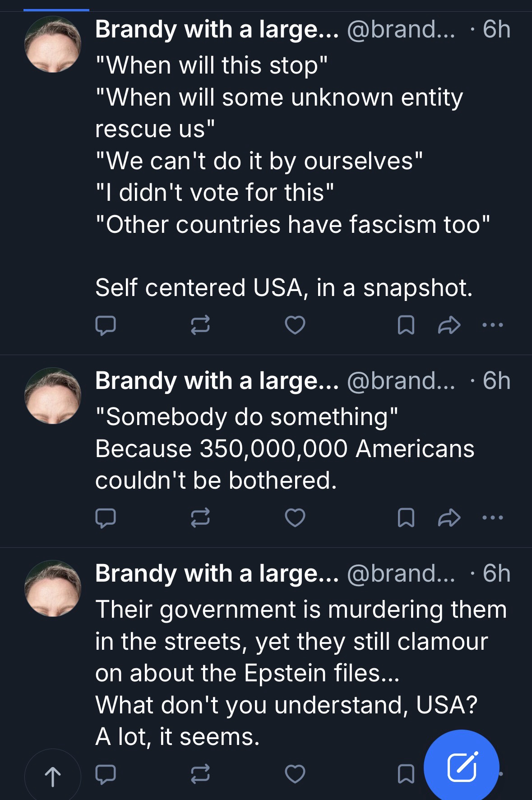Like the Epstein files post
The image size is (532, 800).
pos(296,774)
